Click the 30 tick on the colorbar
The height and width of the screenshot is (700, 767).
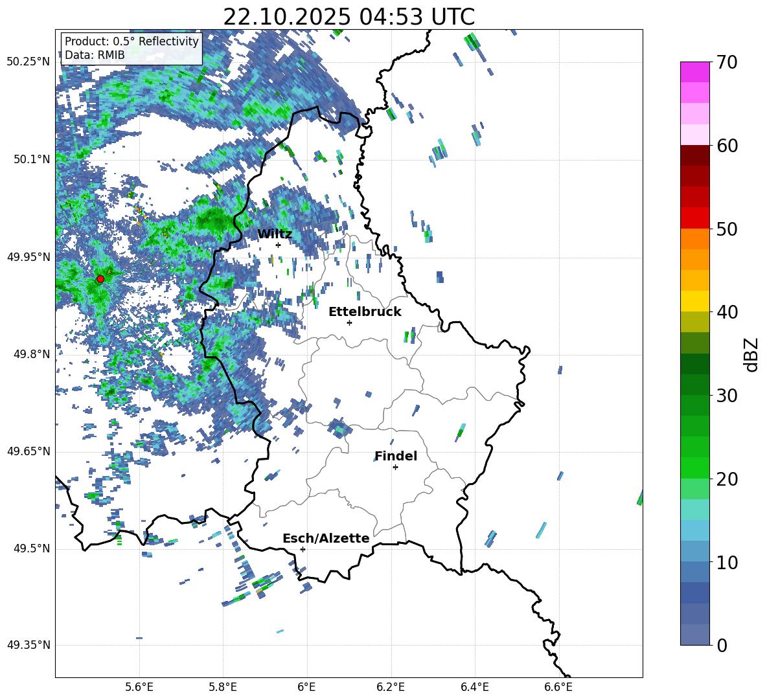tap(727, 396)
